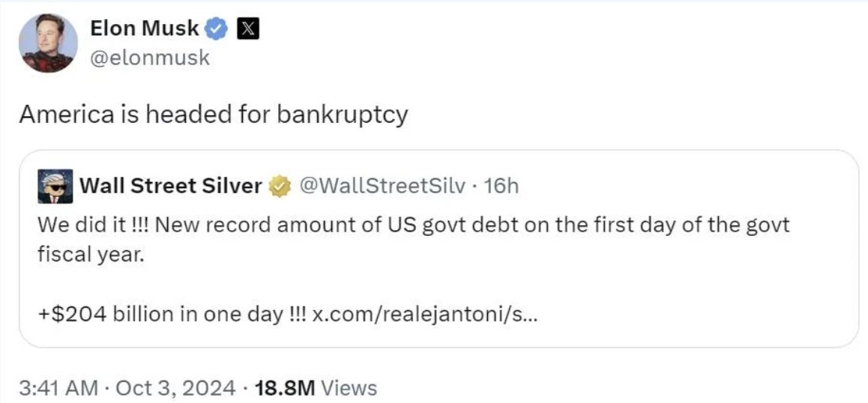Click the gold verified badge
This screenshot has height=403, width=868.
(280, 186)
